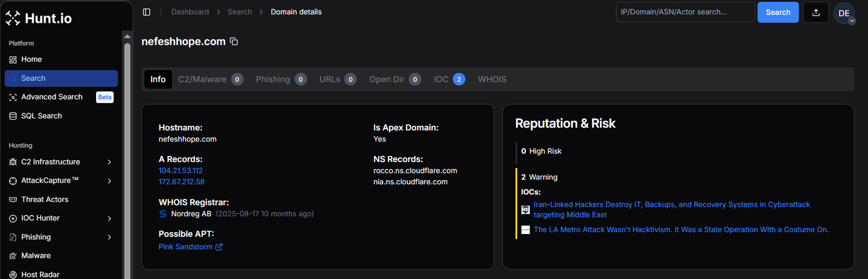
Task: Expand the IOC Hunter submenu chevron
Action: [109, 218]
